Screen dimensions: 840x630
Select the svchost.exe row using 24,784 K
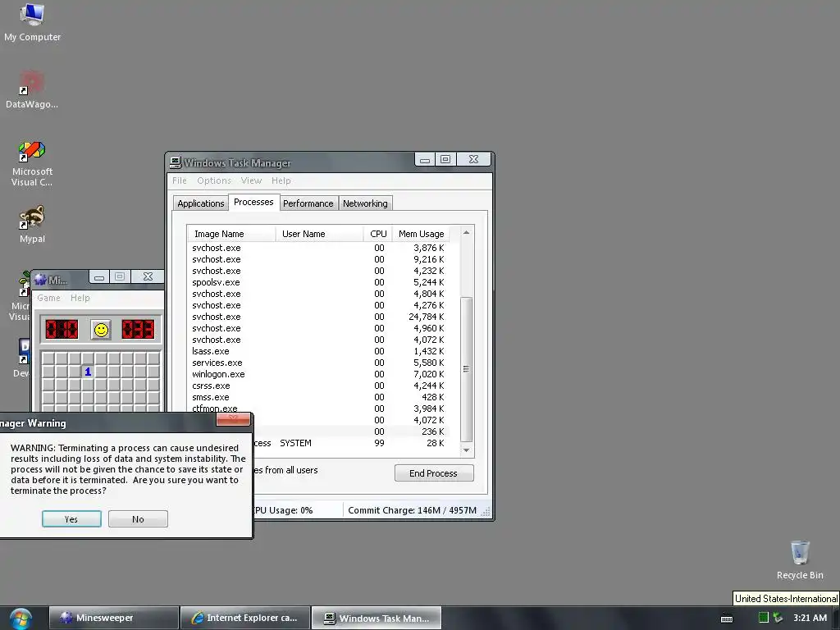pyautogui.click(x=318, y=317)
